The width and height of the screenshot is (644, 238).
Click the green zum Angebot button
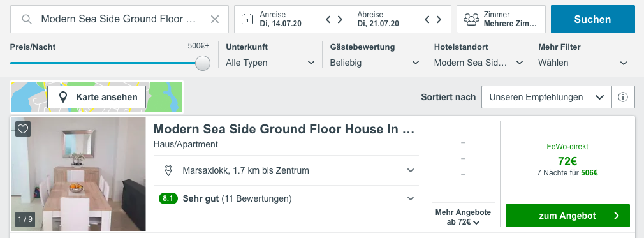click(x=567, y=216)
